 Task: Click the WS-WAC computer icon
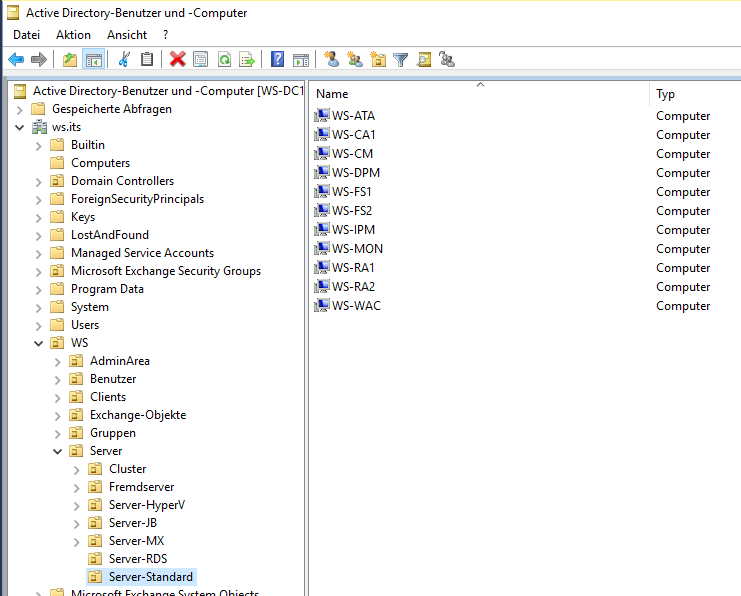click(x=322, y=305)
